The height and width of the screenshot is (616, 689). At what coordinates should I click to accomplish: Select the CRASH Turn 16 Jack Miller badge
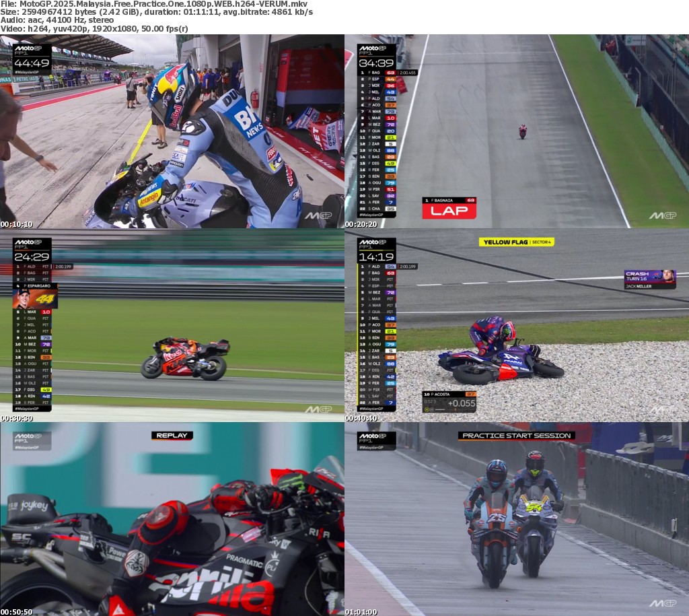click(x=649, y=279)
